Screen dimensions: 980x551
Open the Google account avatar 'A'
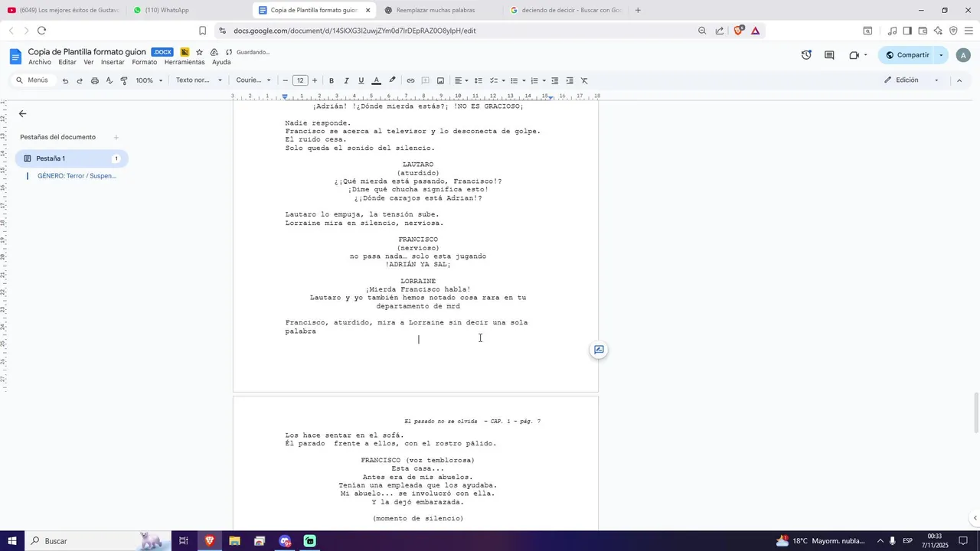(x=965, y=55)
